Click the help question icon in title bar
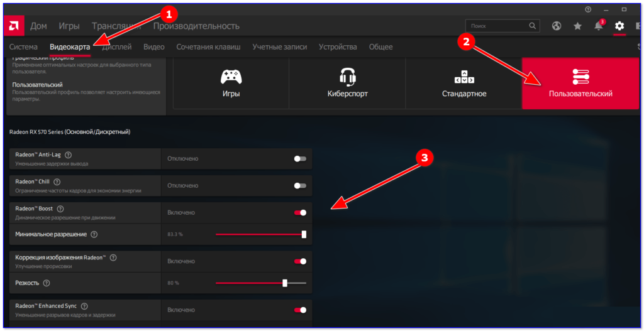The image size is (644, 331). point(588,9)
